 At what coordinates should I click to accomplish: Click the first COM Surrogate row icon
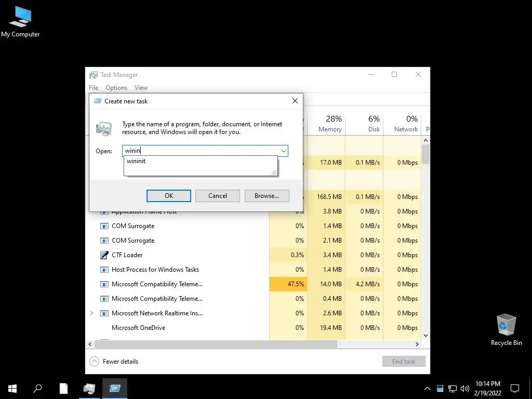point(104,226)
